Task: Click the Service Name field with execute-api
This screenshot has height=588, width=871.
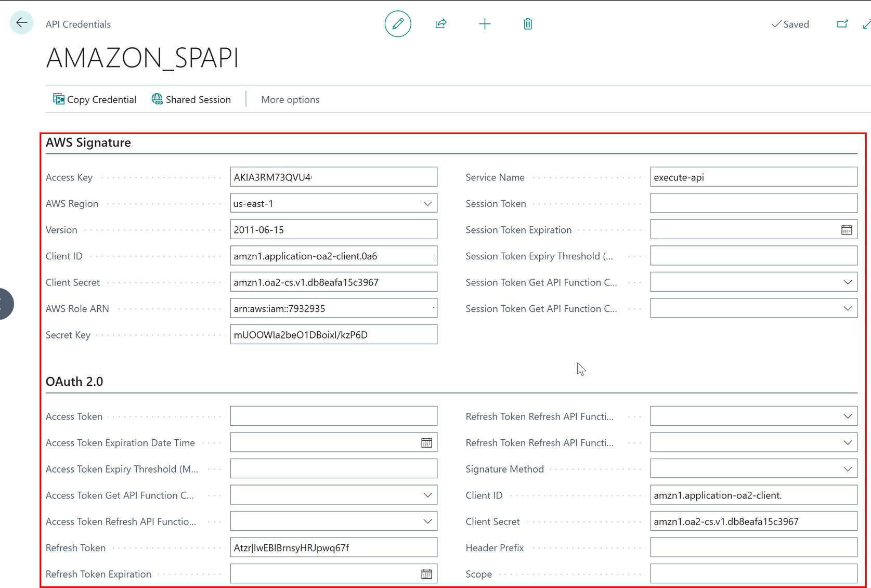Action: click(753, 177)
